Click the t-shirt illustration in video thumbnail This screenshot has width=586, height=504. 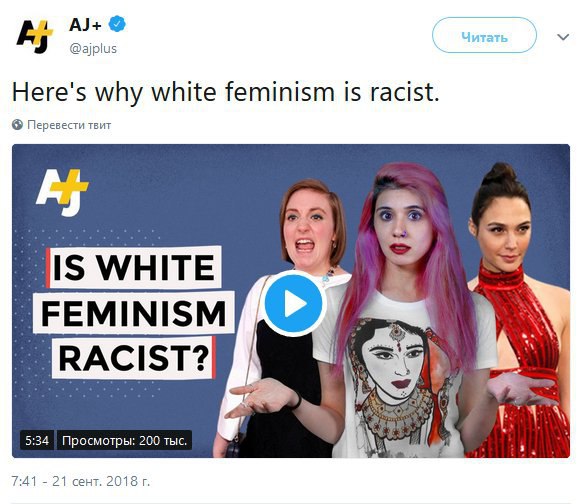coord(398,377)
